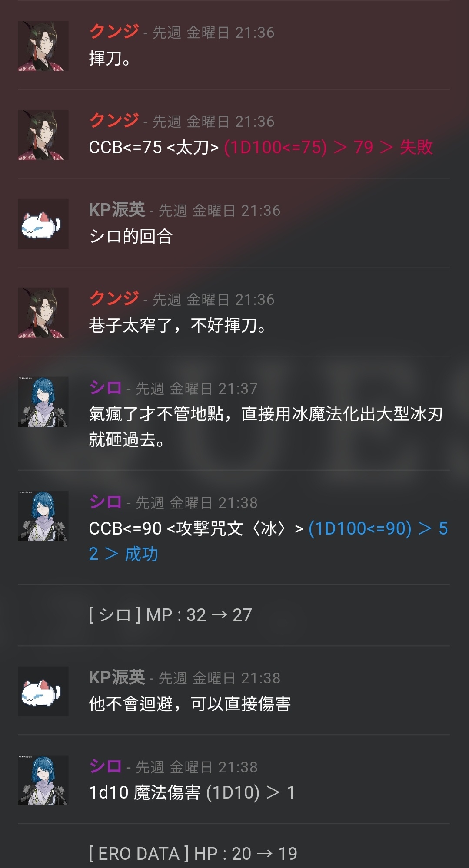The image size is (469, 868).
Task: Tap the 1d10 魔法傷害 roll text
Action: (192, 792)
